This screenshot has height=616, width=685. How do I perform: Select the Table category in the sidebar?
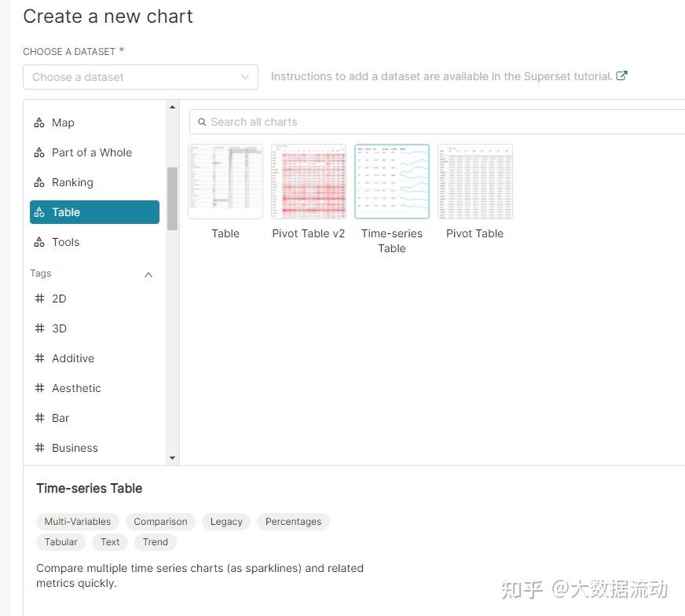point(66,211)
